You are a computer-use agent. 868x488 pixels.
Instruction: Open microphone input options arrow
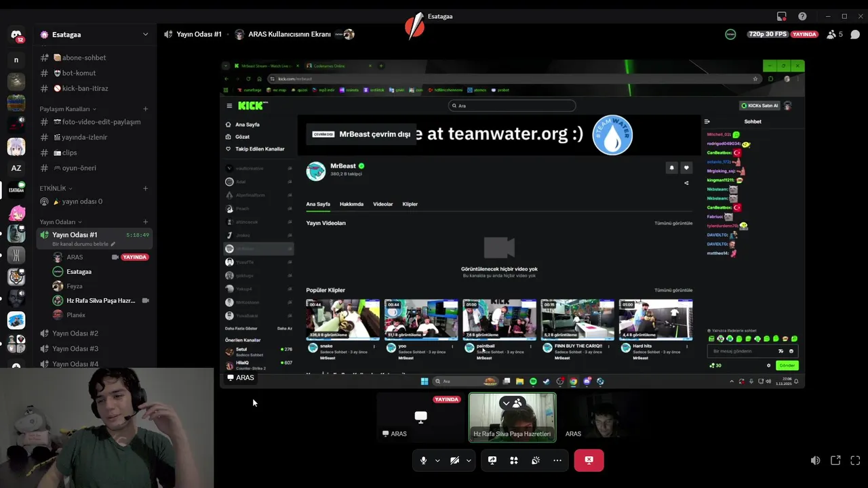point(437,460)
